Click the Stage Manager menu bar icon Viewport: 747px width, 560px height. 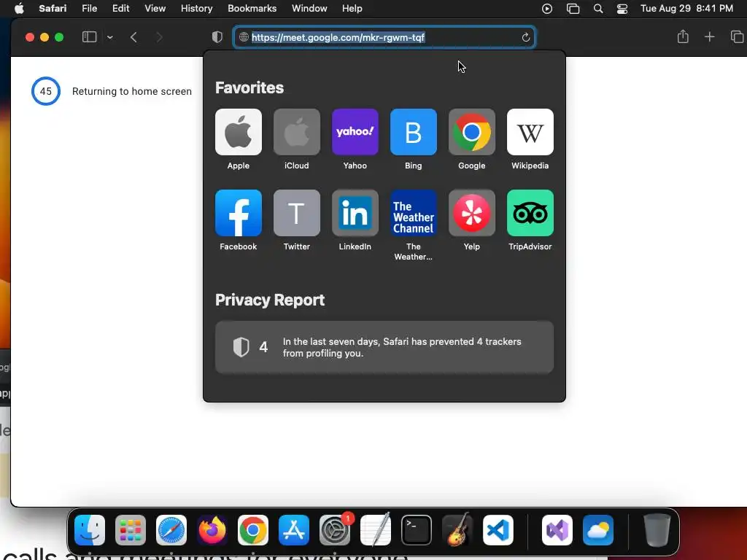[573, 9]
